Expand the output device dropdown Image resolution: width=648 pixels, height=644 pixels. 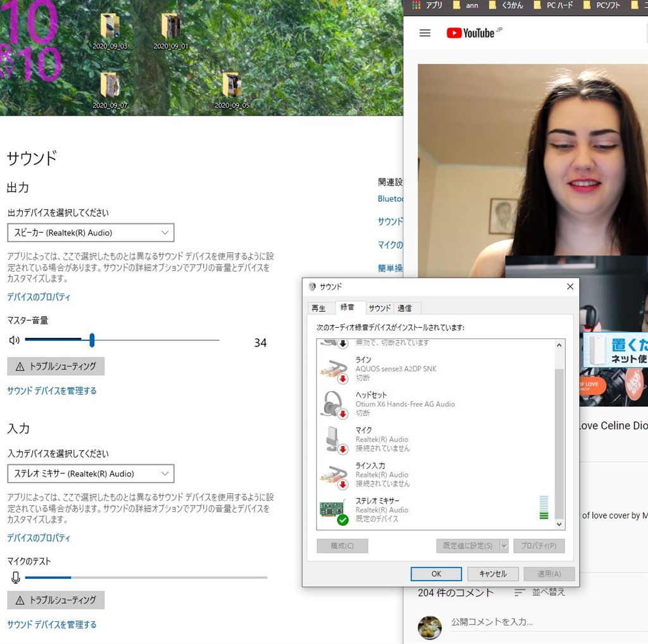(x=91, y=233)
